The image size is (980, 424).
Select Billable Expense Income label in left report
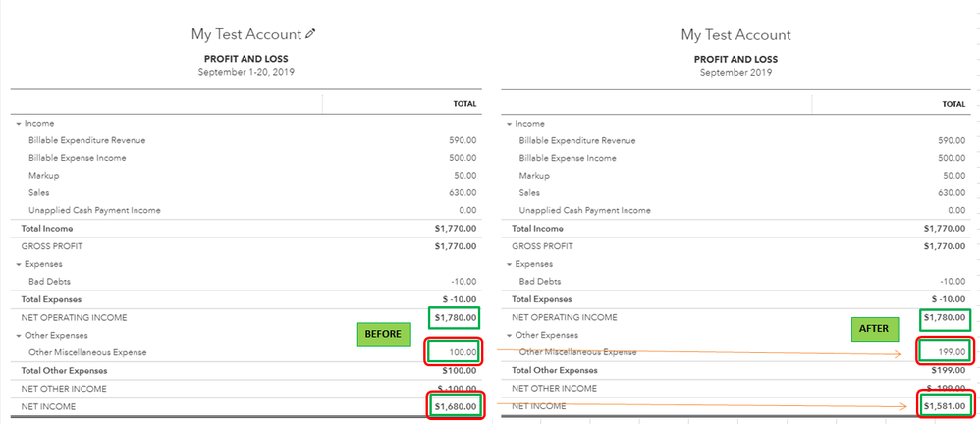[77, 158]
